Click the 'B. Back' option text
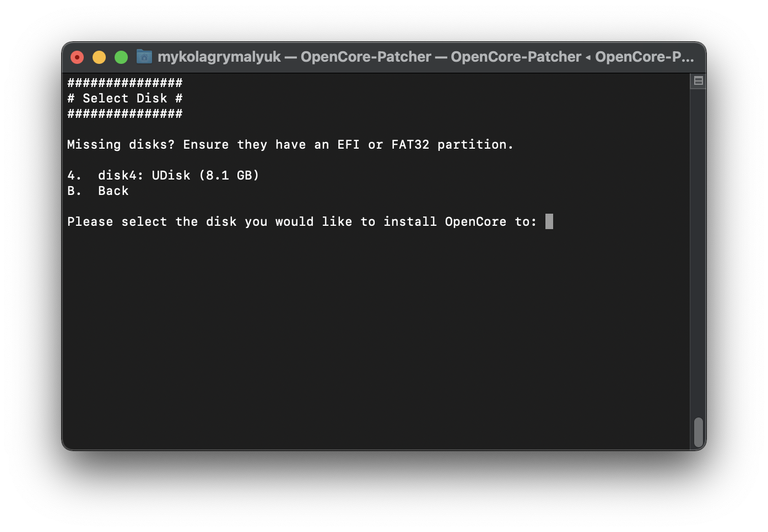 tap(98, 191)
